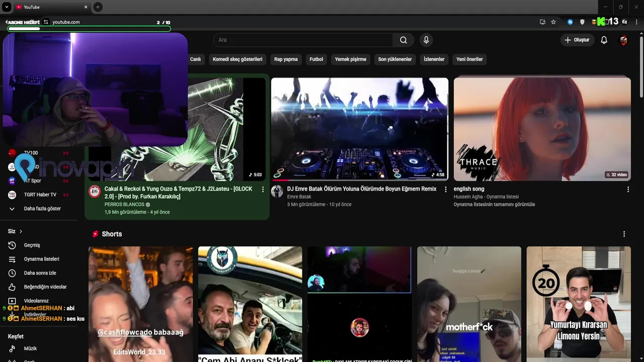Screen dimensions: 644x362
Task: Open the Yumurtayı Kırarsan Limonu Yersin short
Action: coord(579,304)
